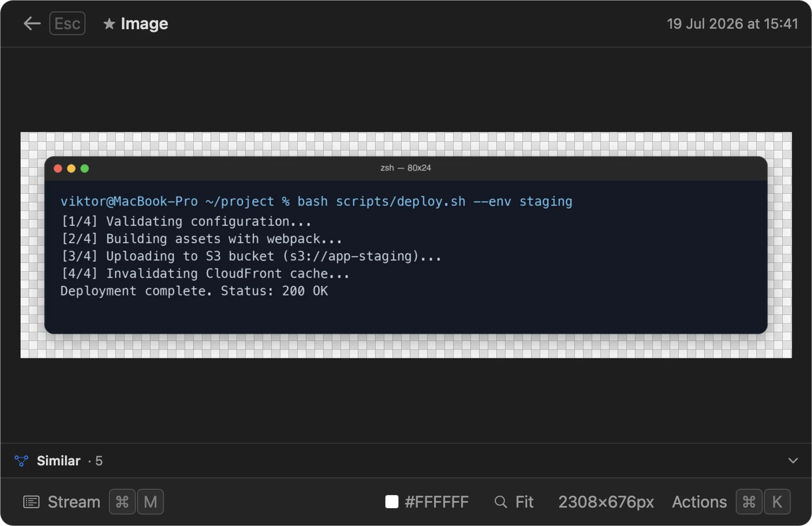
Task: Click the Command key badge beside Stream
Action: [122, 502]
